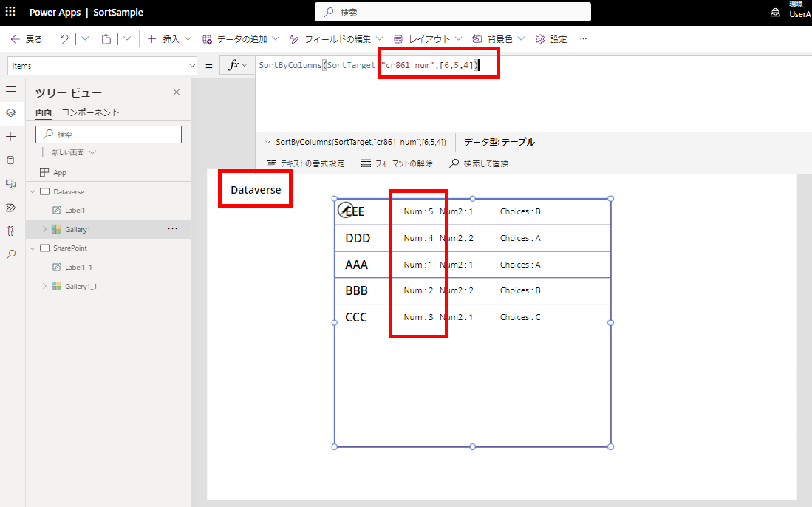Collapse the Dataverse screen node

(33, 191)
